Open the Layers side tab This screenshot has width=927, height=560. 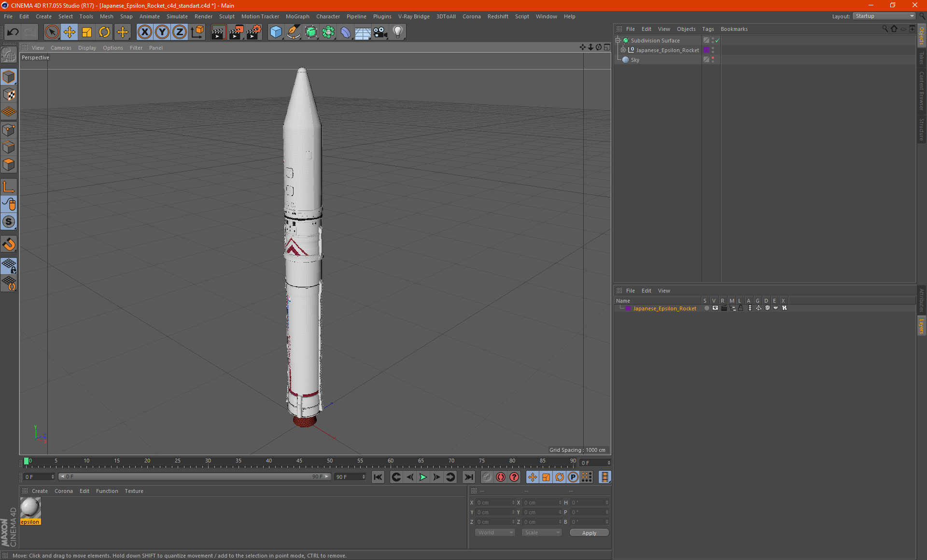(x=922, y=326)
